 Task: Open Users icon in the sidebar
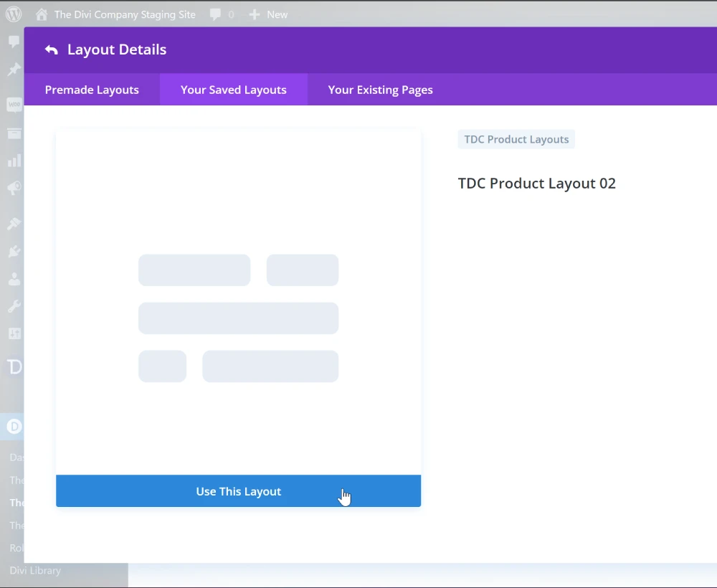pos(14,280)
